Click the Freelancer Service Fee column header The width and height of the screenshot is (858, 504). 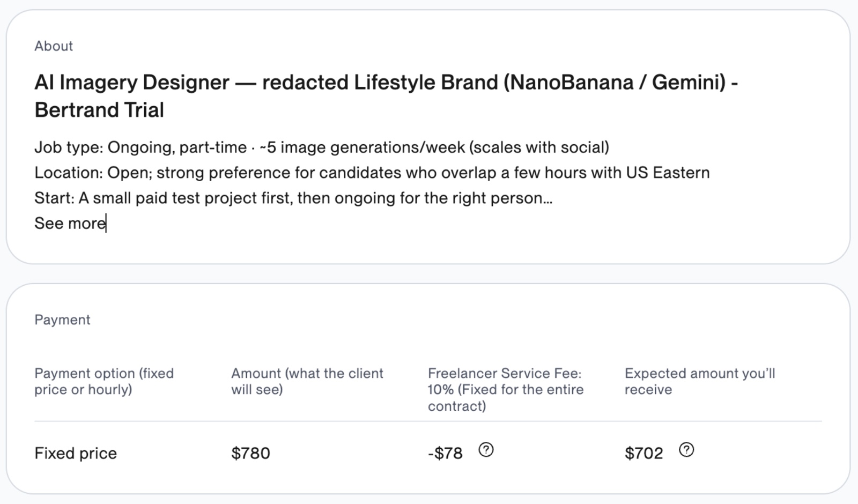pos(506,389)
